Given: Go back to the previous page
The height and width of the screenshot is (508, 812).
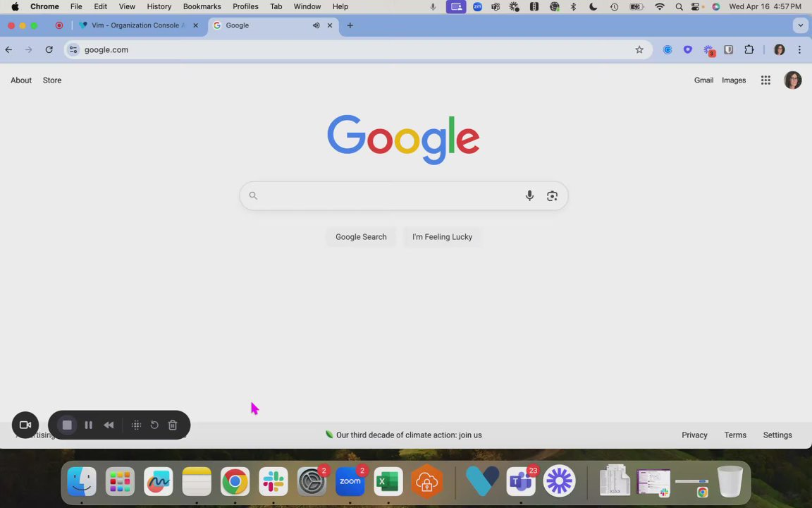Looking at the screenshot, I should (8, 50).
